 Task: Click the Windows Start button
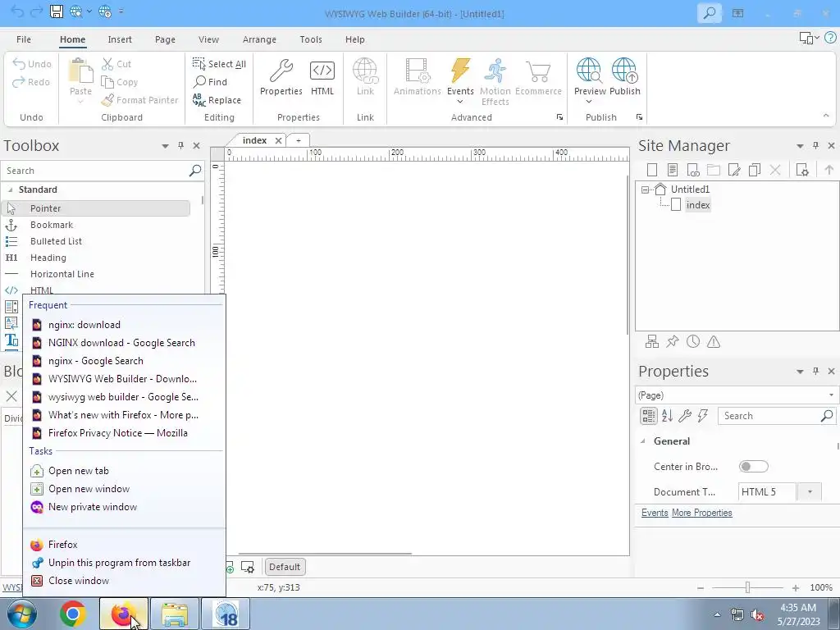coord(22,614)
